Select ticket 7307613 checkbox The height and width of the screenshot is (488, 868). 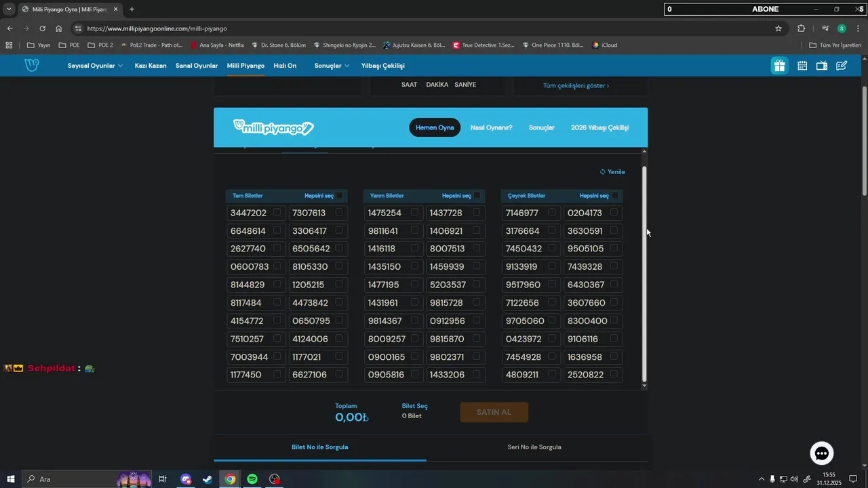pyautogui.click(x=338, y=212)
